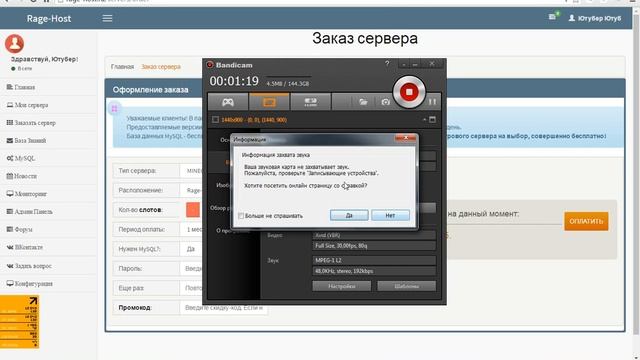Screen dimensions: 640x360
Task: Check "Больше не спрашивать" in the dialog
Action: [241, 216]
